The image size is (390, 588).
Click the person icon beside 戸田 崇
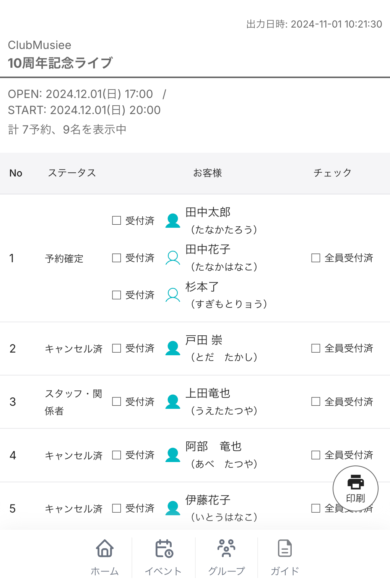[173, 348]
